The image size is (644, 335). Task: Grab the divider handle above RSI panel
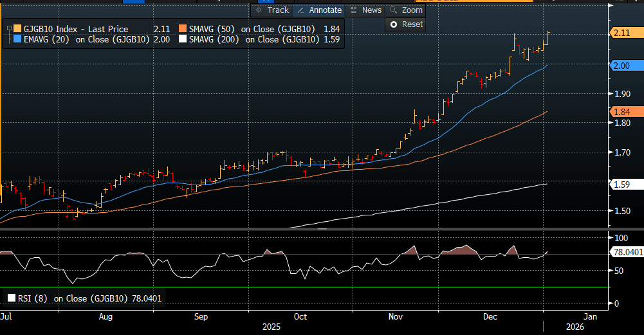pyautogui.click(x=322, y=229)
